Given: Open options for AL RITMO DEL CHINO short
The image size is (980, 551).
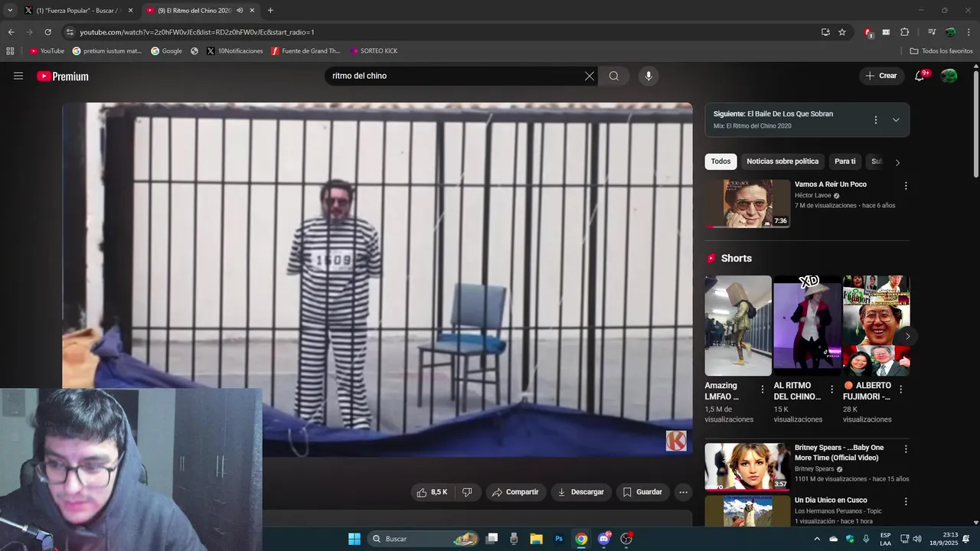Looking at the screenshot, I should pos(832,390).
